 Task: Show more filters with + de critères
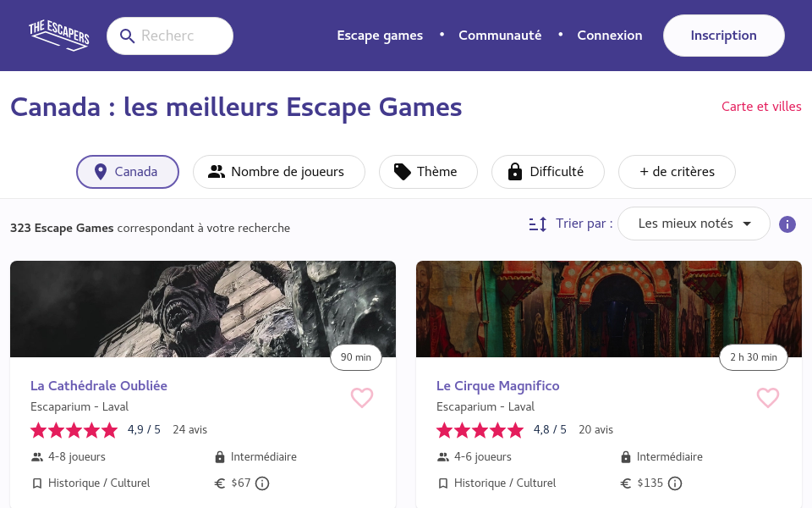coord(677,172)
